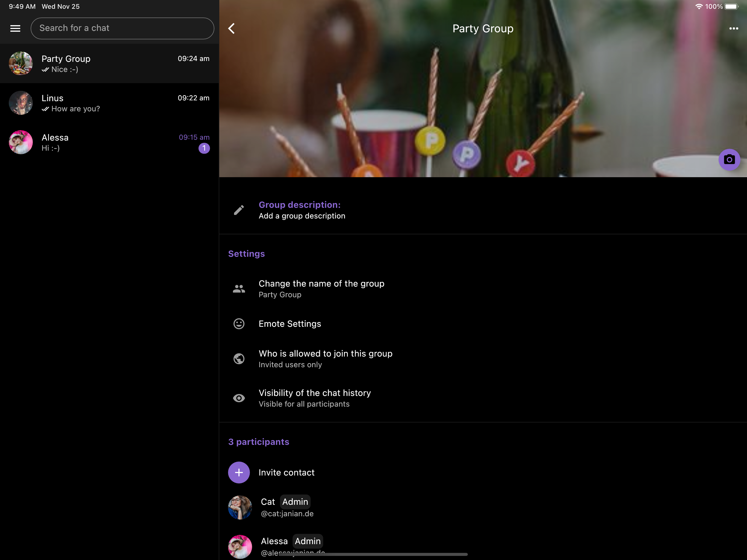Click Add a group description
This screenshot has height=560, width=747.
(302, 216)
